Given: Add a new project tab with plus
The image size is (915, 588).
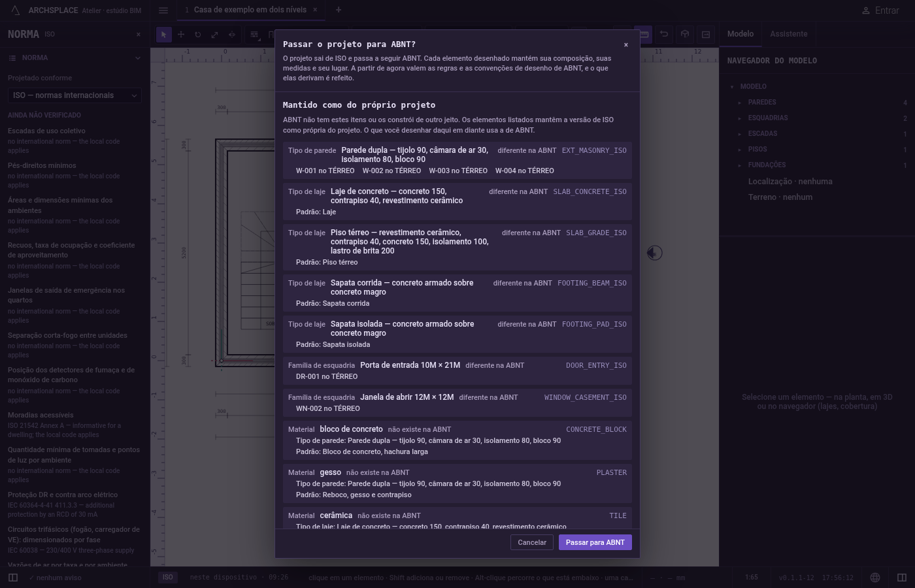Looking at the screenshot, I should point(339,10).
